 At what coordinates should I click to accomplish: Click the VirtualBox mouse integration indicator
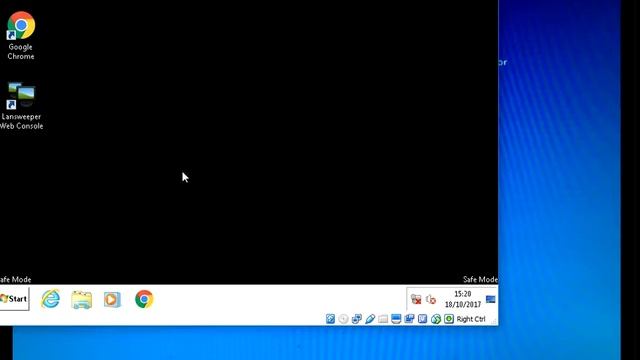click(436, 319)
